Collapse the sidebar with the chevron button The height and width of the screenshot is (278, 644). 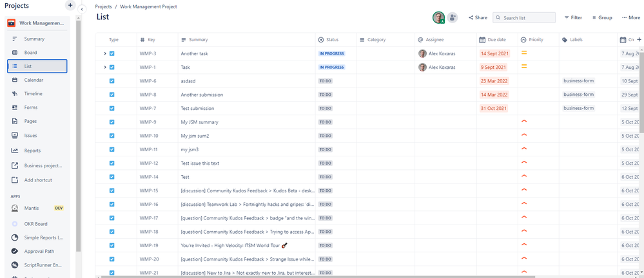[x=81, y=9]
